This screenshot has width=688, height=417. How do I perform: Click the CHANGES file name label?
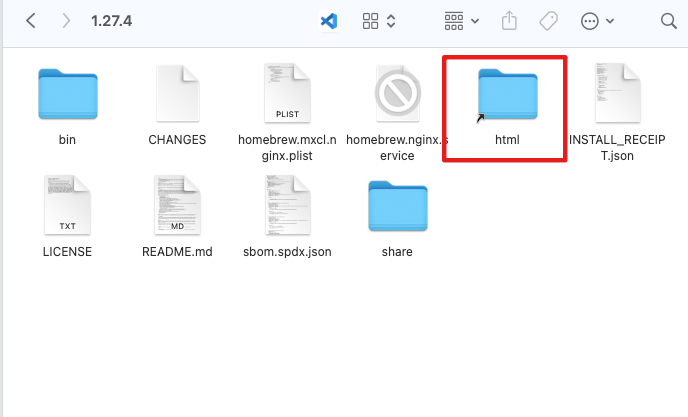pyautogui.click(x=177, y=140)
